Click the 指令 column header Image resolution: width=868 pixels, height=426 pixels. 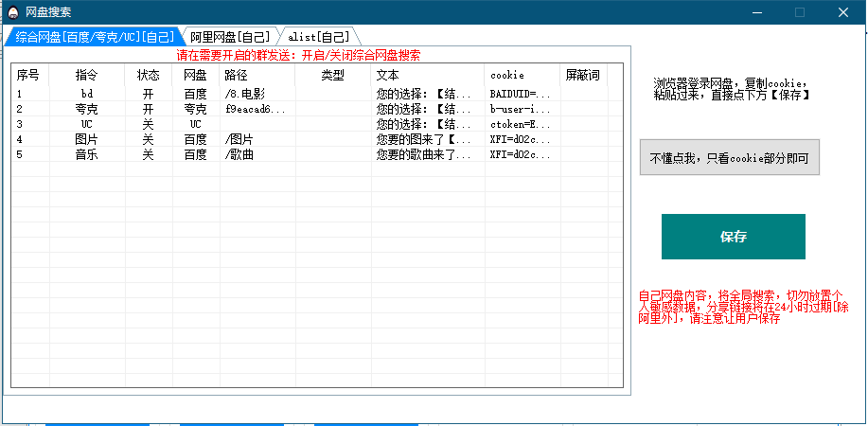click(87, 75)
